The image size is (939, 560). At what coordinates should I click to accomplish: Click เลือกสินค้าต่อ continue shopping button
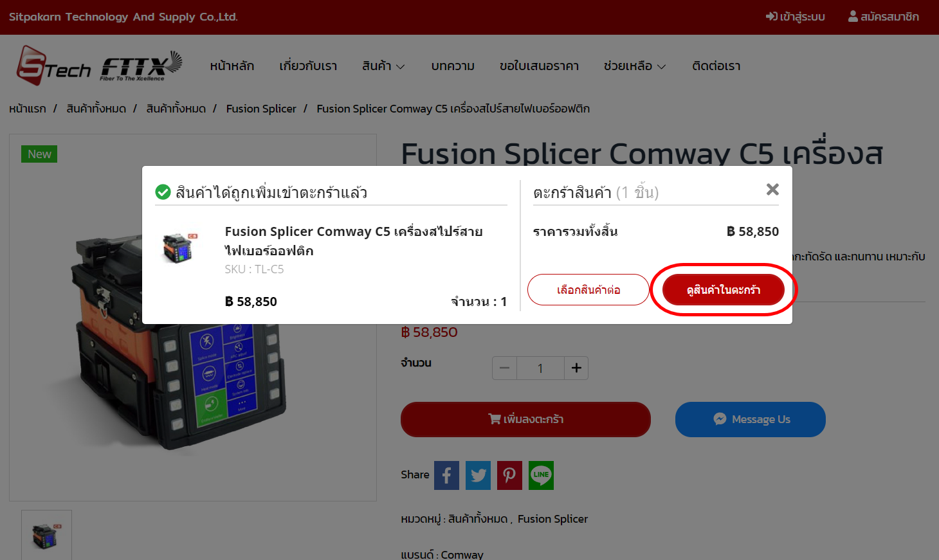coord(588,290)
